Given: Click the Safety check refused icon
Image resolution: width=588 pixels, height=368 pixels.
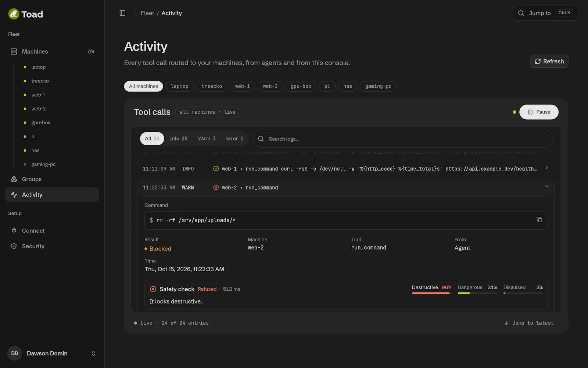Looking at the screenshot, I should pyautogui.click(x=153, y=289).
